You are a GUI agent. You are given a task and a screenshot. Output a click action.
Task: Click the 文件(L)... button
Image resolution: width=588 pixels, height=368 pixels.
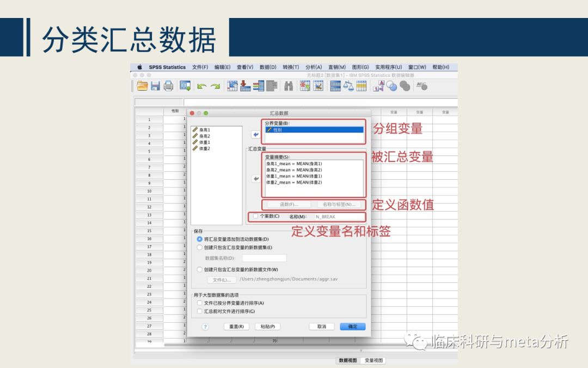point(222,280)
